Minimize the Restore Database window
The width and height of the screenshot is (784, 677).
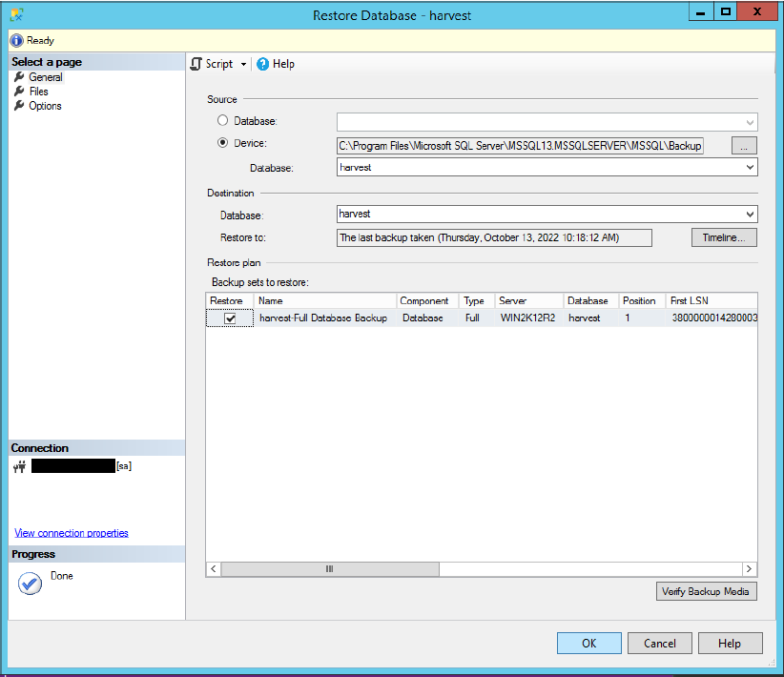[x=701, y=11]
